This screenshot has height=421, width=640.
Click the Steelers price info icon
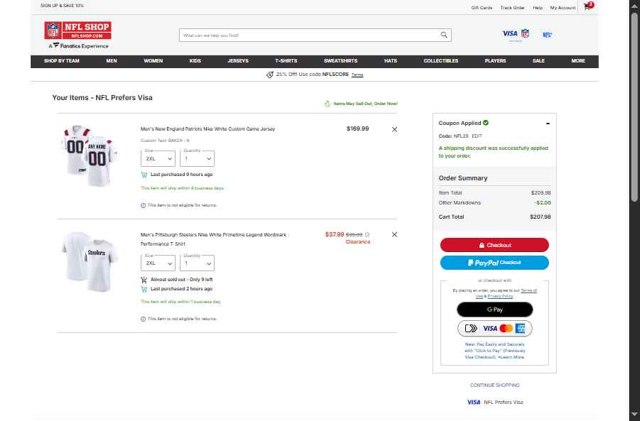click(367, 234)
